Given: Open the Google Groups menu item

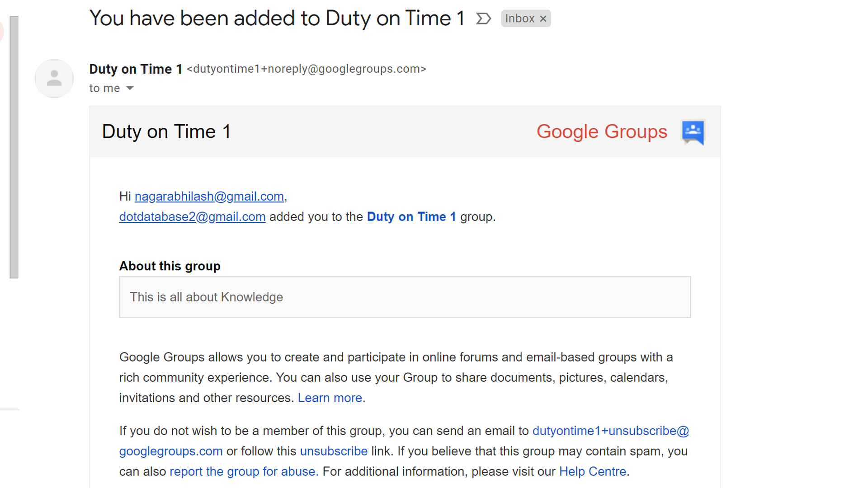Looking at the screenshot, I should click(602, 131).
